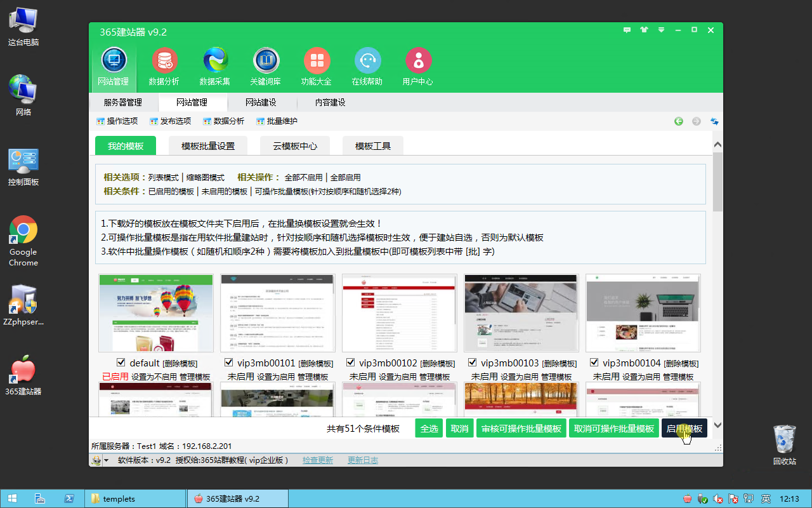Click the green back arrow icon
The image size is (812, 508).
click(x=679, y=121)
